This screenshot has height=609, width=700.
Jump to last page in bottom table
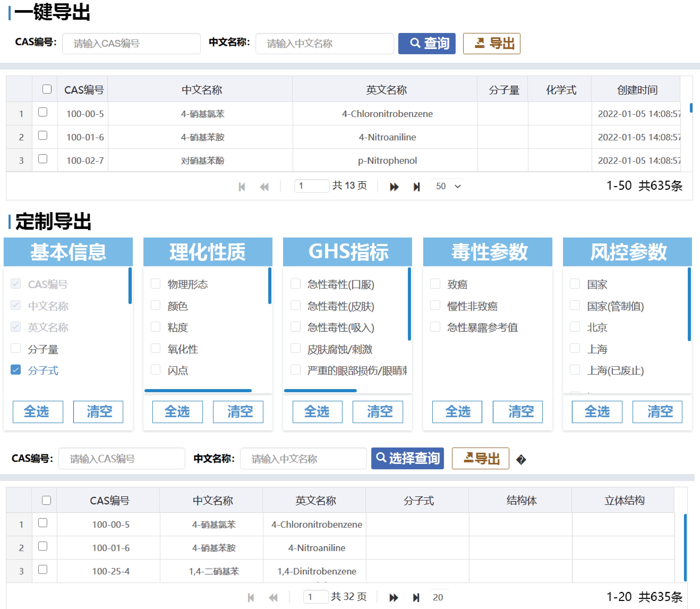(416, 597)
